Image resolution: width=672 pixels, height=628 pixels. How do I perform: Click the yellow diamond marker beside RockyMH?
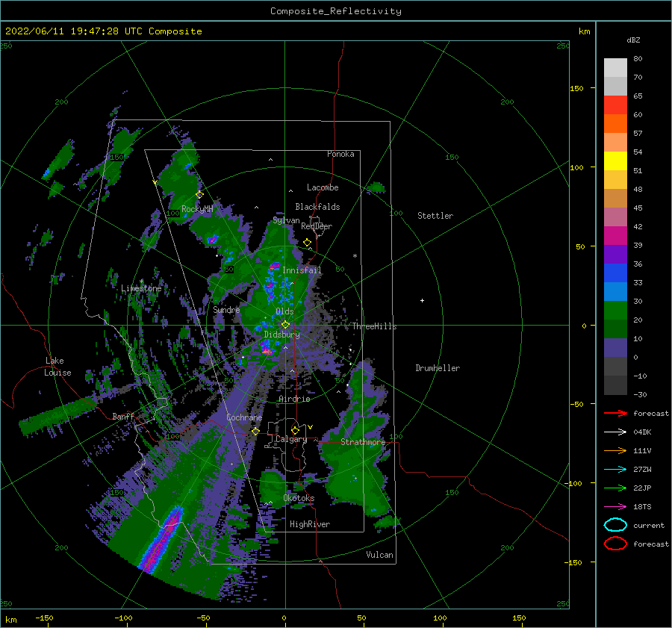pos(199,195)
